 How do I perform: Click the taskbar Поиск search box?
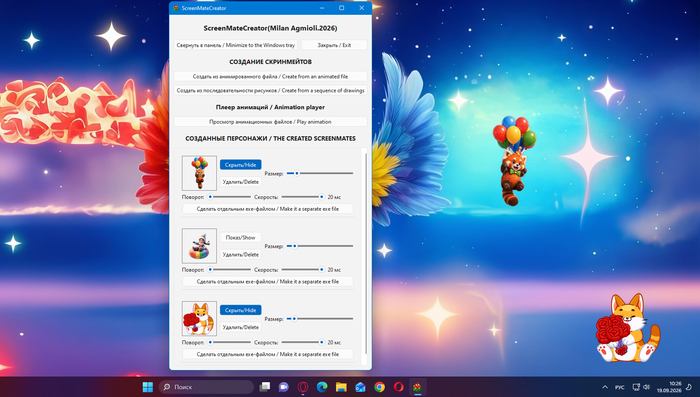pos(207,387)
